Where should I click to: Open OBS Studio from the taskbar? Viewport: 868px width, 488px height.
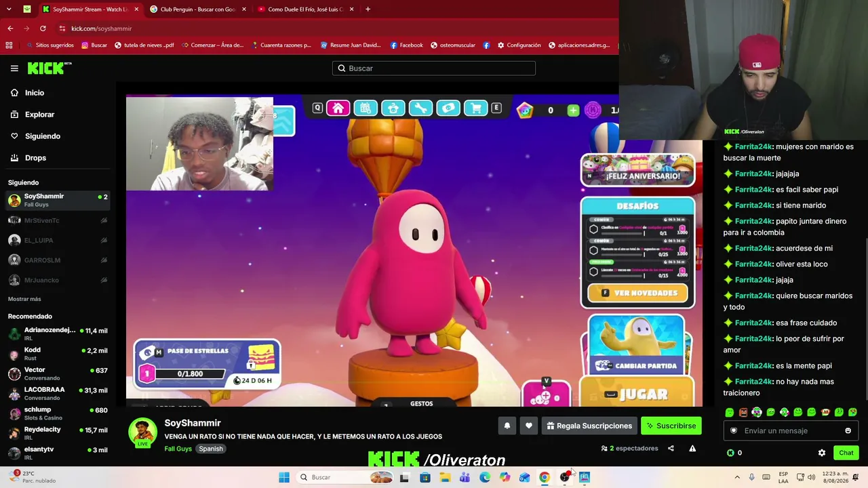(565, 477)
